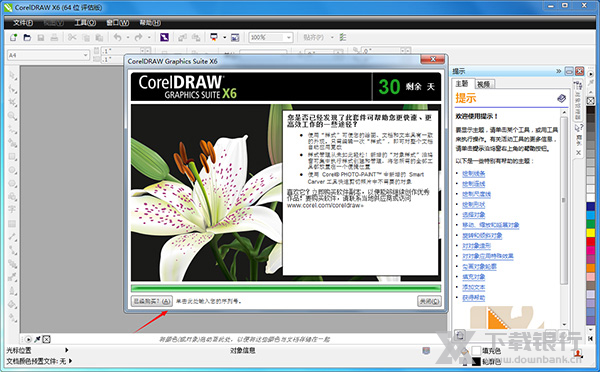Open the A4 page size dropdown
This screenshot has height=372, width=600.
(86, 55)
